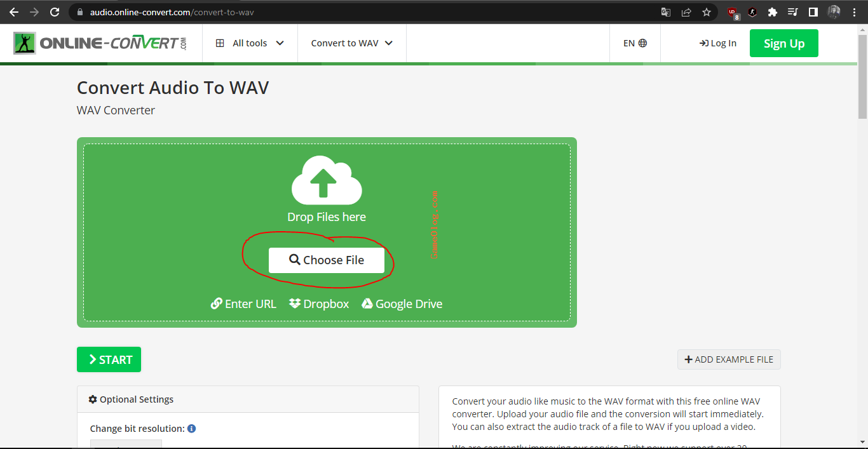Open the EN language selector

point(635,43)
